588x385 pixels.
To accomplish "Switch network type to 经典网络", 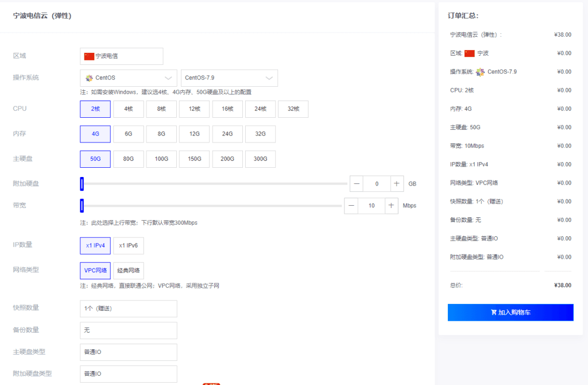I will 128,270.
